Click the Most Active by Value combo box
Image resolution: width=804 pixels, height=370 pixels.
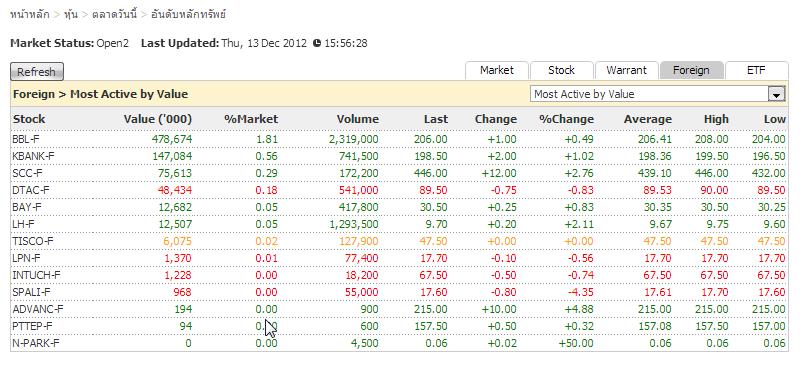point(658,94)
